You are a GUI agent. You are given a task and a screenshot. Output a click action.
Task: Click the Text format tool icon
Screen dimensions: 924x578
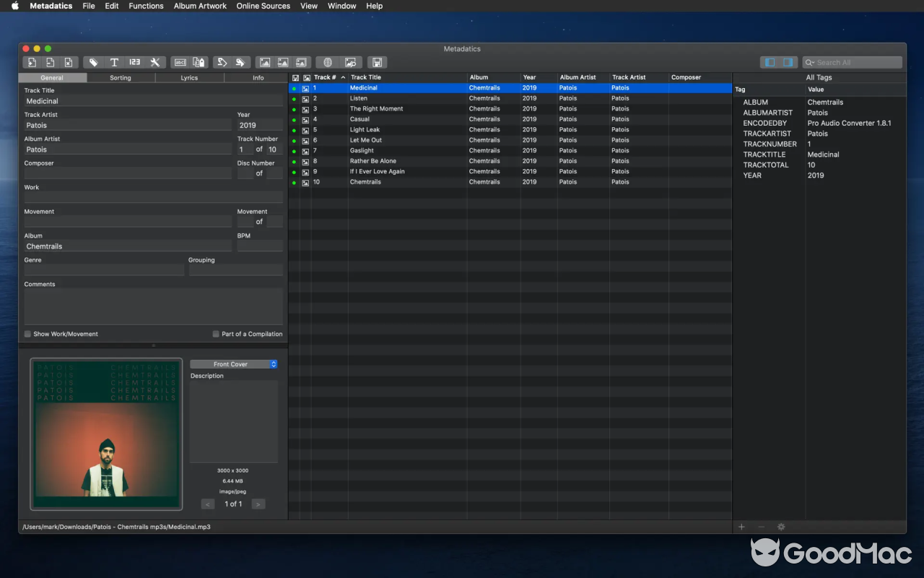(114, 62)
